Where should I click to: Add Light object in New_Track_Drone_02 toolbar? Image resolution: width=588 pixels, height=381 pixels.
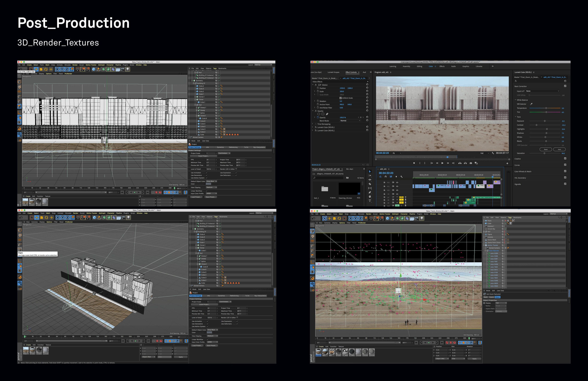tap(422, 219)
